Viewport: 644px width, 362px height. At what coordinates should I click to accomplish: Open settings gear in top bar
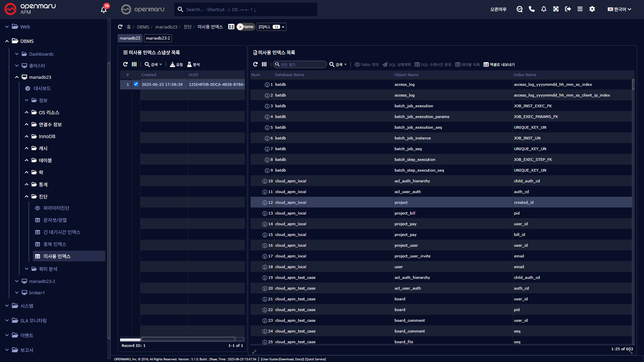(x=592, y=9)
